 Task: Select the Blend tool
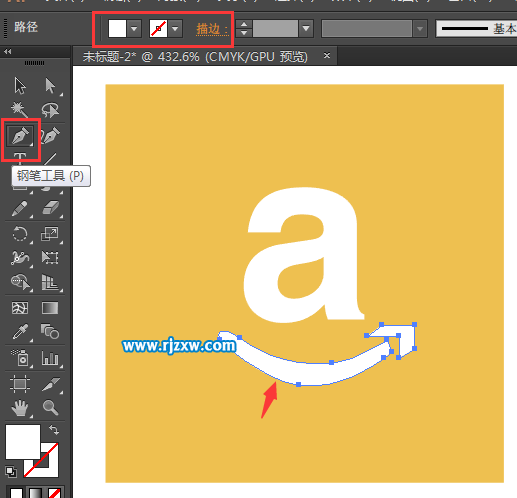(50, 332)
